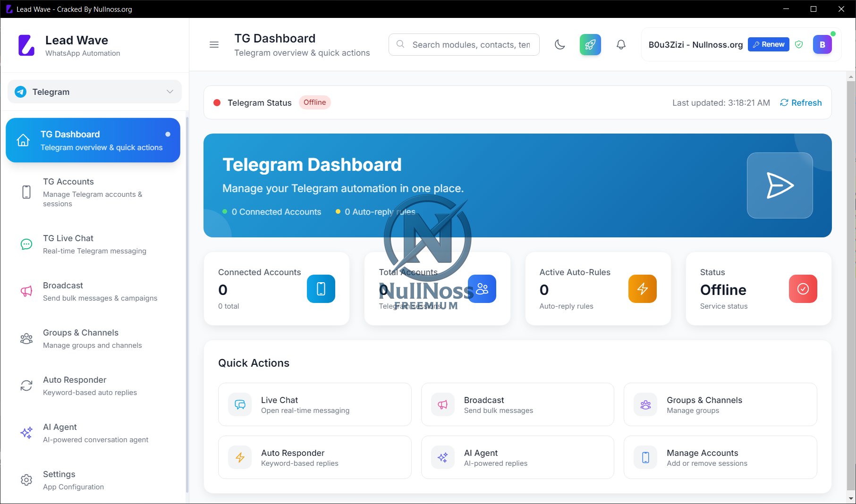Click the TG Dashboard home icon
The width and height of the screenshot is (856, 504).
point(23,140)
